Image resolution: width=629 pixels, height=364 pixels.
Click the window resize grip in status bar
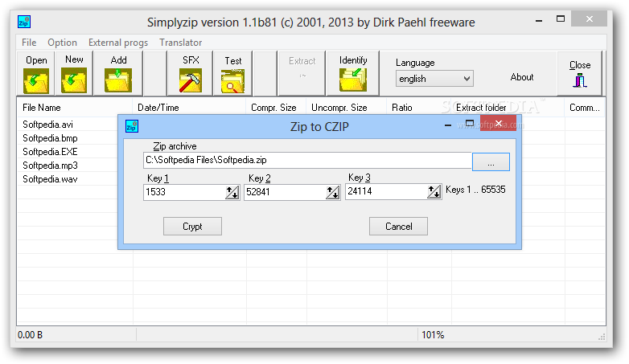602,337
